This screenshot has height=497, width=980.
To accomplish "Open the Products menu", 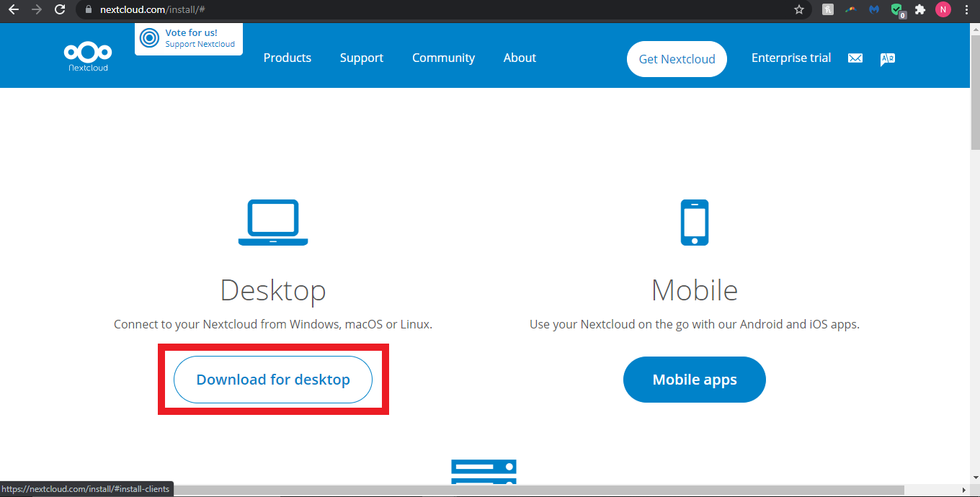I will (x=288, y=58).
